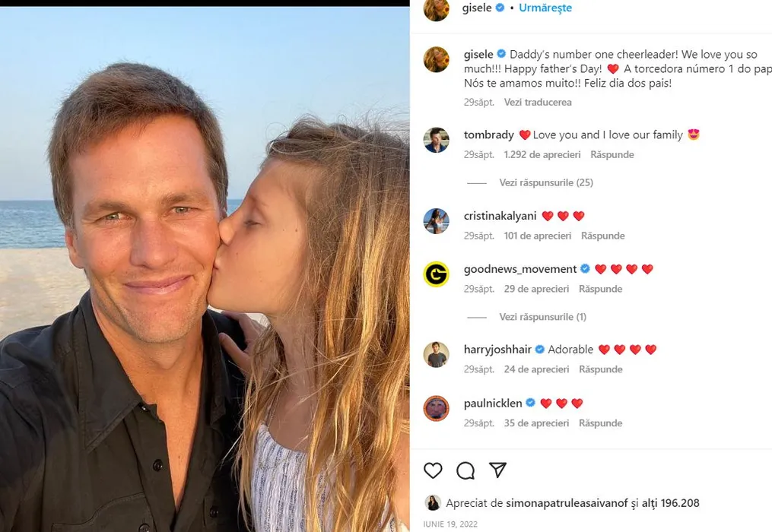772x532 pixels.
Task: Click the heart Like icon
Action: 433,470
